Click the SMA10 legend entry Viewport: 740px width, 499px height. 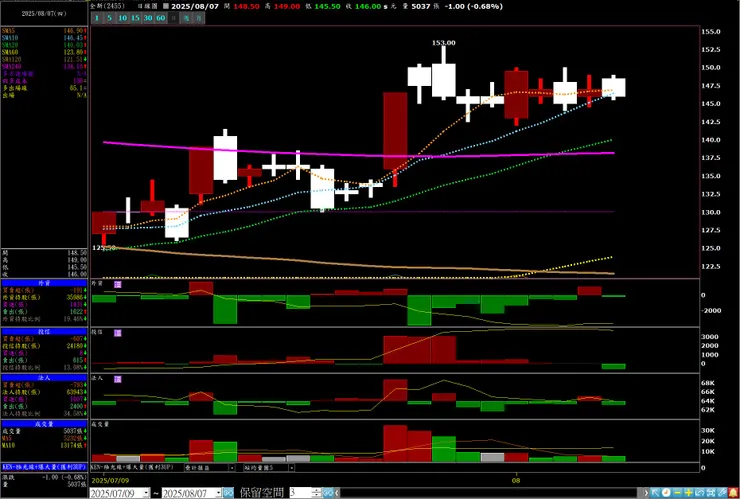pyautogui.click(x=44, y=37)
